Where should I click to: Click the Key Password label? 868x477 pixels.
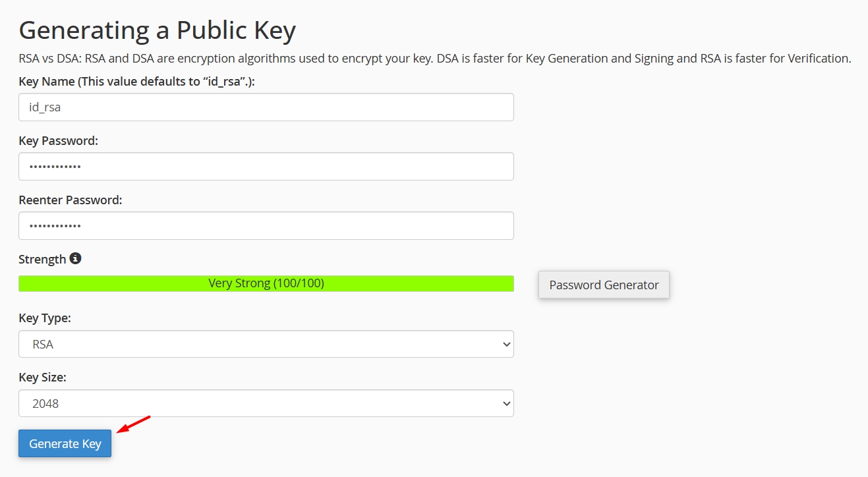58,141
